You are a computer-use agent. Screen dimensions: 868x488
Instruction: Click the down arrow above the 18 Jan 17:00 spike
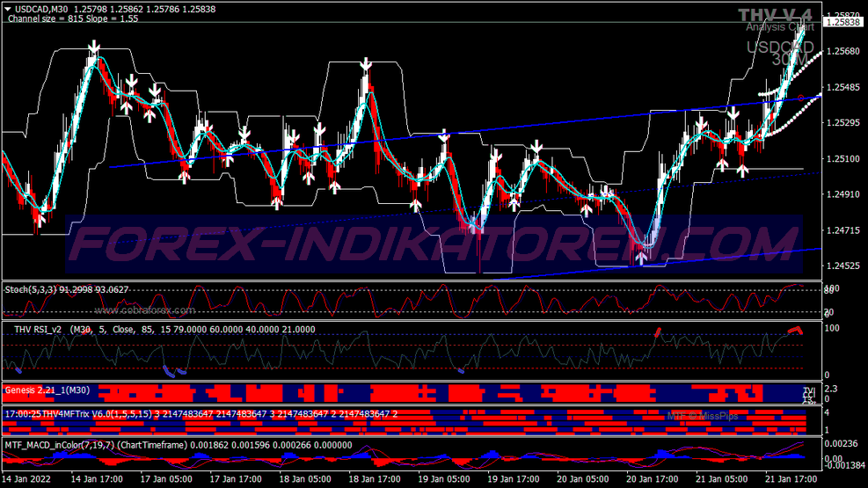365,63
